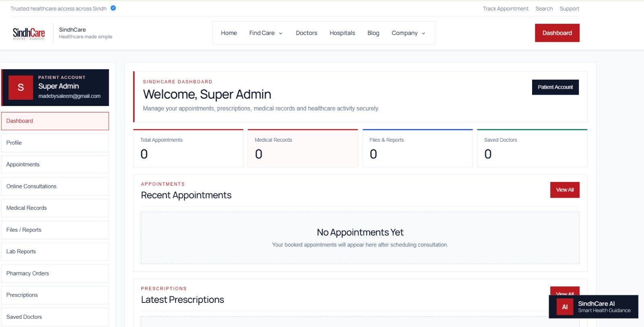
Task: Click the Medical Records stat card
Action: point(303,148)
